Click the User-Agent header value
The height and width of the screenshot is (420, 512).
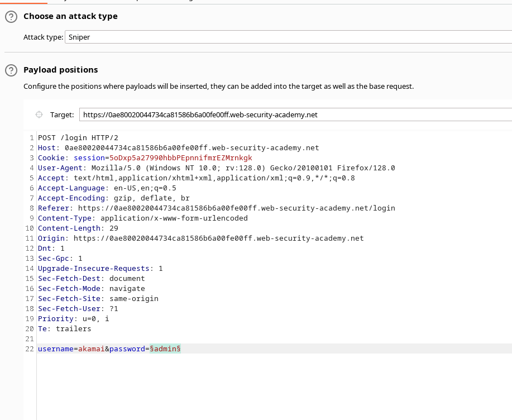(243, 168)
